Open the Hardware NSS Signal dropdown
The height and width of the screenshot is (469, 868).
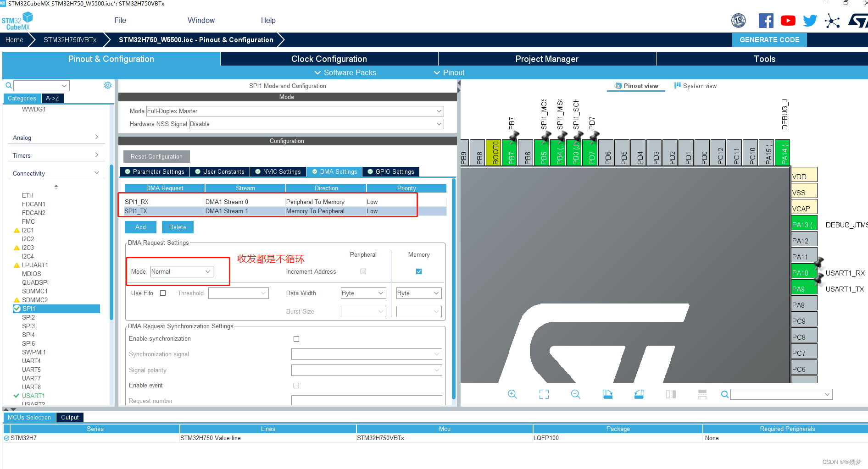[x=316, y=124]
